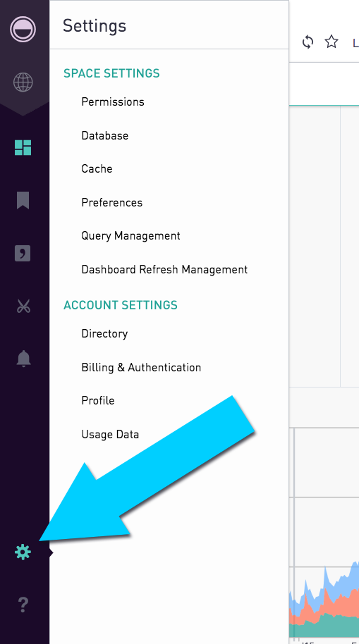Click the bookmark icon in sidebar
The height and width of the screenshot is (644, 359).
(23, 200)
